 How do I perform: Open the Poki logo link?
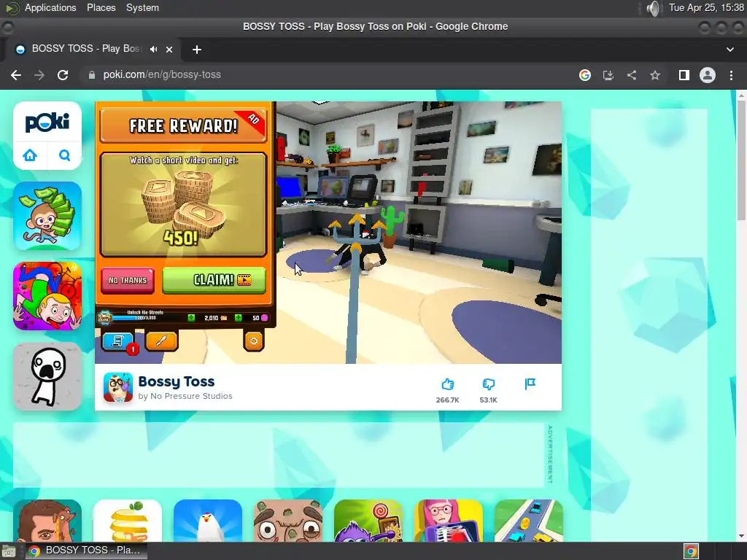(x=47, y=122)
